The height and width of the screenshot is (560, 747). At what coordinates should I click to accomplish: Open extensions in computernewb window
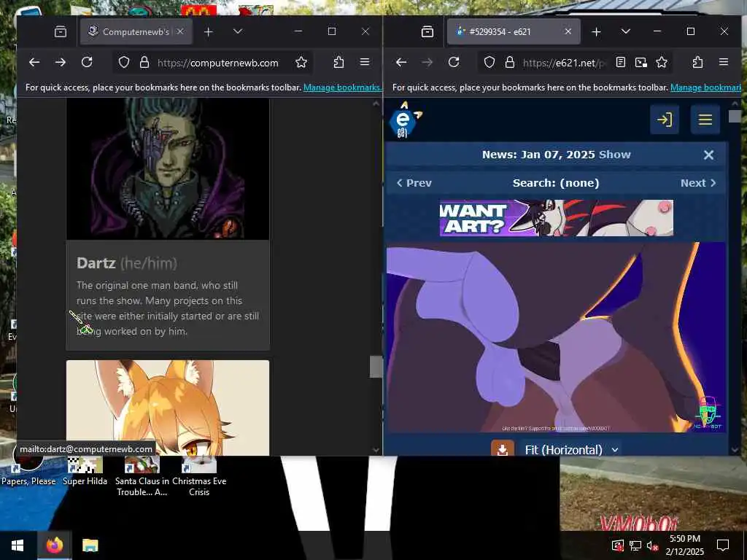(x=338, y=63)
